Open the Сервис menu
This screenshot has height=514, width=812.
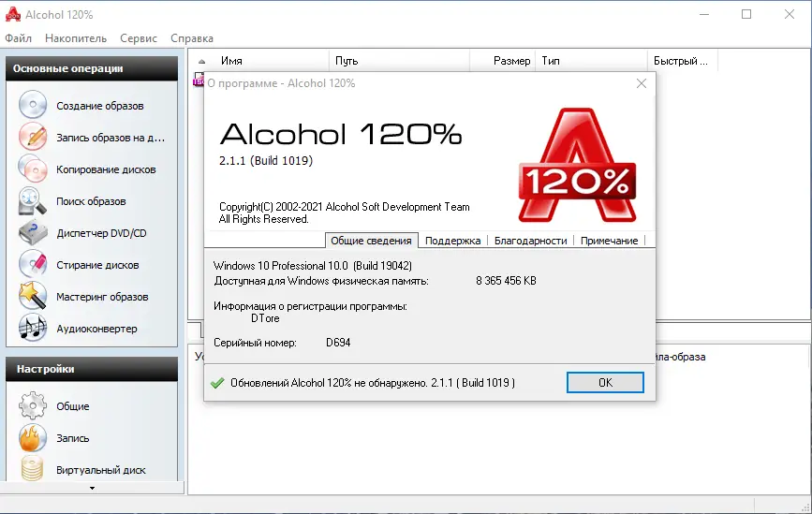coord(139,38)
